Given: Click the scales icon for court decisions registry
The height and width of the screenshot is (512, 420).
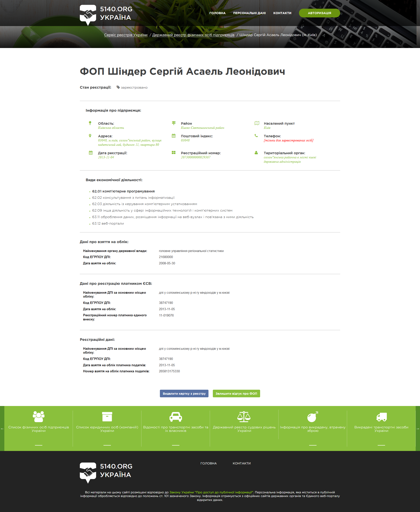Looking at the screenshot, I should click(x=244, y=417).
